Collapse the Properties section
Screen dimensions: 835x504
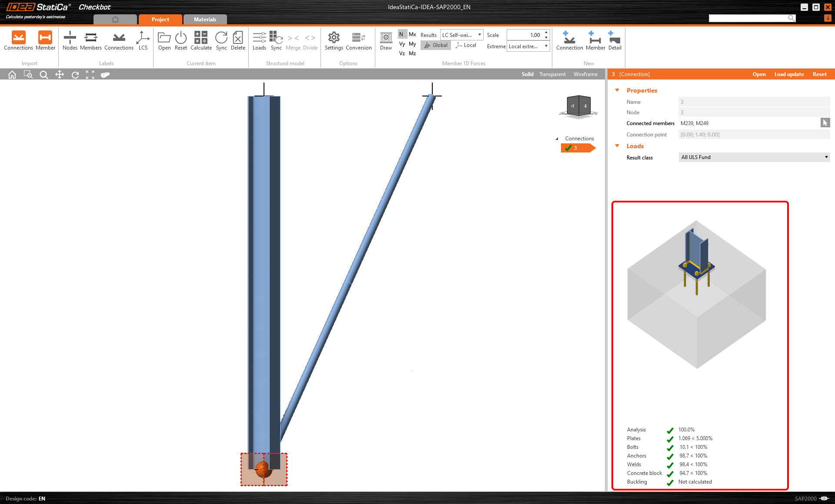617,90
